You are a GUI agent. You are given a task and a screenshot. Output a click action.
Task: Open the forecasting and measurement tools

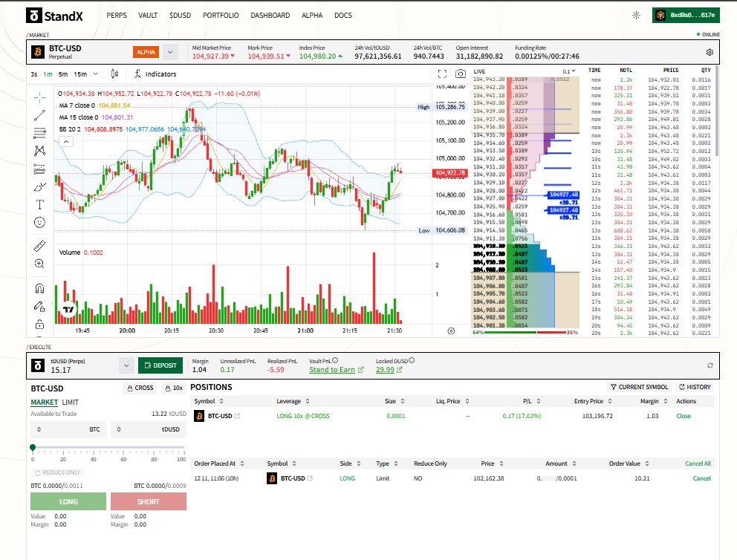coord(39,169)
